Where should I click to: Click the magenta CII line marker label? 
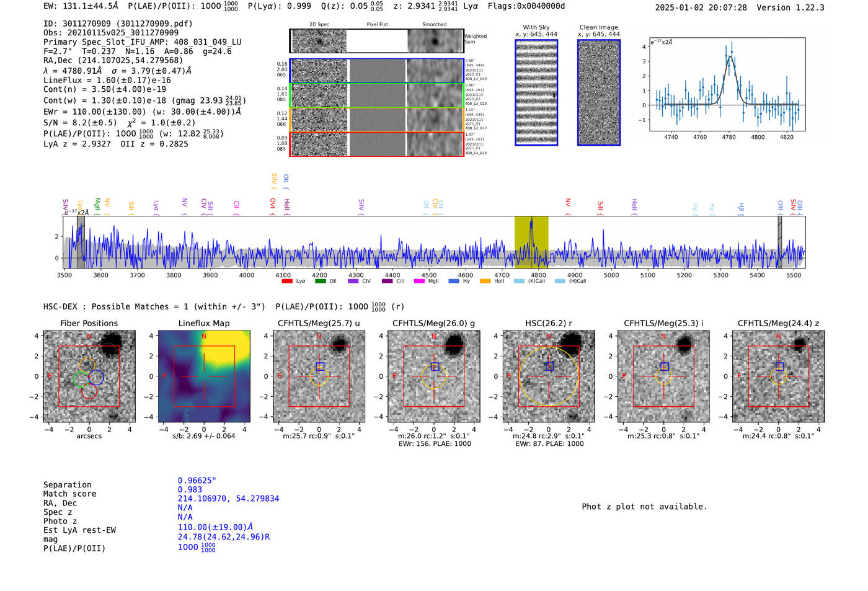coord(236,208)
